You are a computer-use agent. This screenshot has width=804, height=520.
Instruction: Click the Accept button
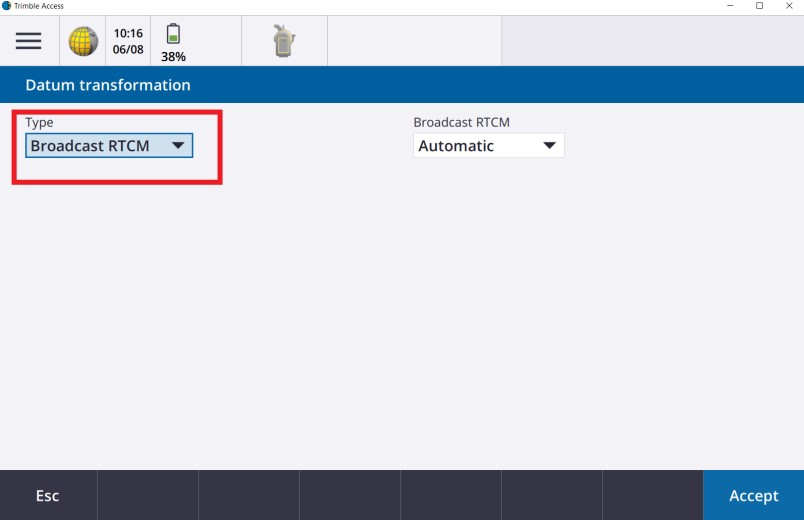pyautogui.click(x=754, y=495)
